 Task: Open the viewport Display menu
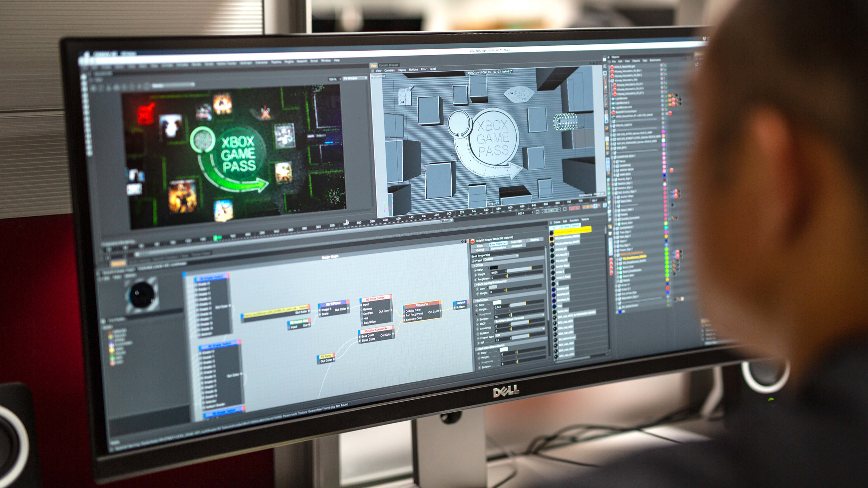(x=402, y=70)
